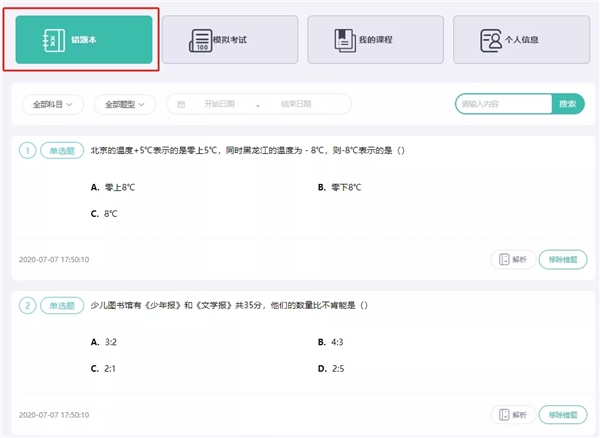This screenshot has width=600, height=438.
Task: Click the profile icon for 个人信息
Action: (x=491, y=41)
